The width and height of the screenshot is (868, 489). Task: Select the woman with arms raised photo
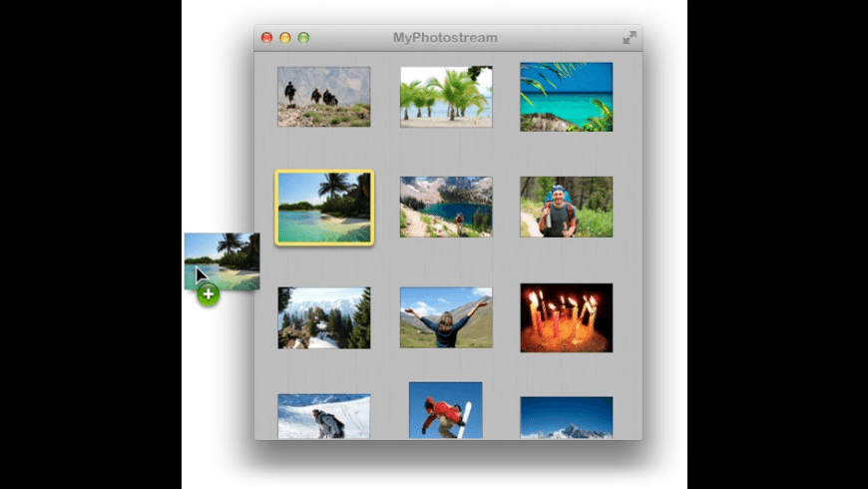(x=446, y=318)
